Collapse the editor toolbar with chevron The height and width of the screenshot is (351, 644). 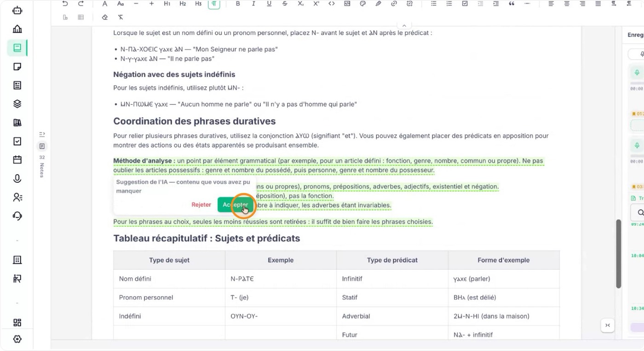tap(404, 26)
